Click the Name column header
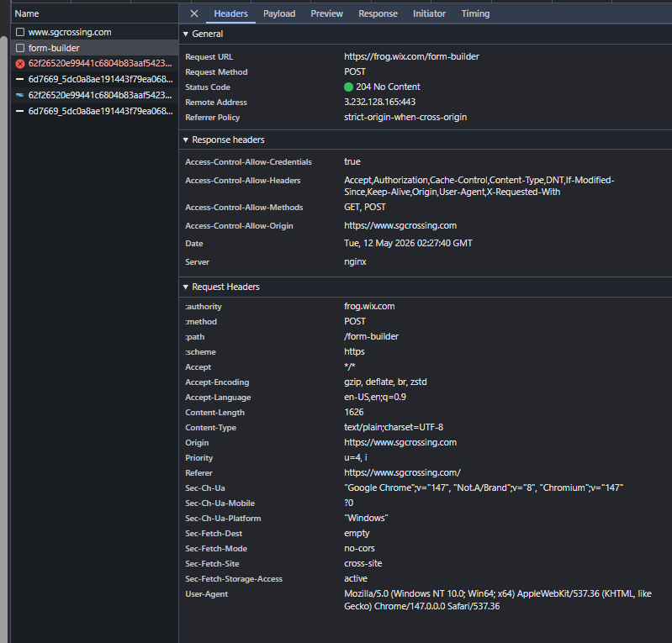672x643 pixels. coord(94,13)
